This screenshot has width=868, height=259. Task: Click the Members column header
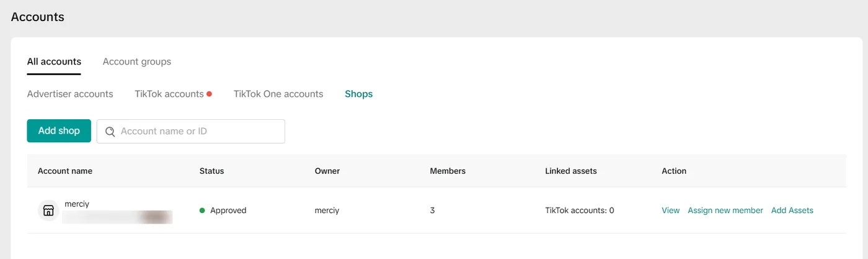coord(448,171)
